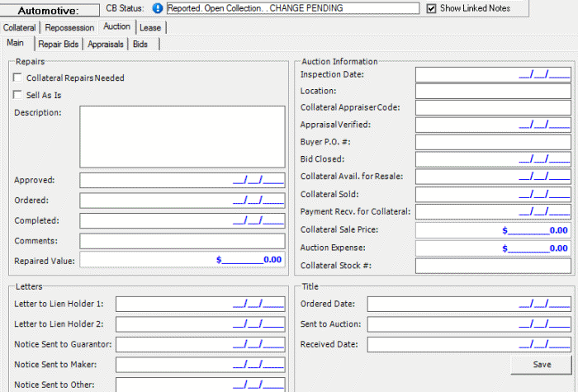Select the Collateral Sale Price field

pyautogui.click(x=493, y=230)
